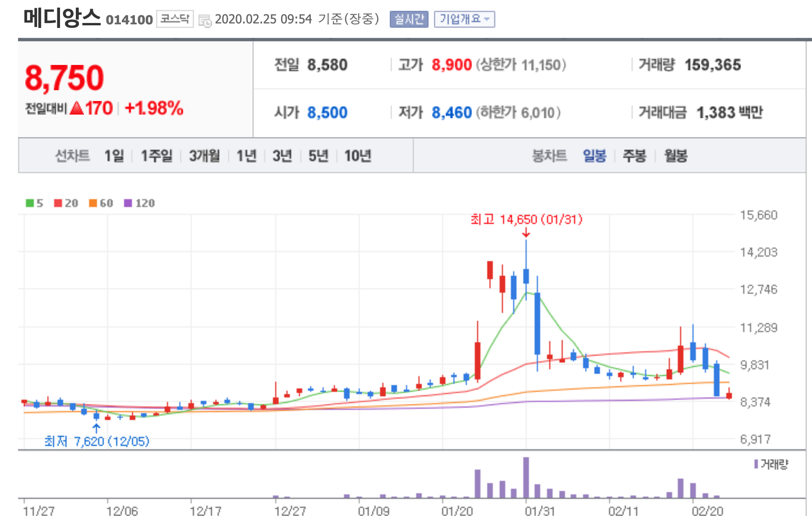Viewport: 812px width, 516px height.
Task: Click the red 20-day moving average swatch
Action: [x=58, y=203]
